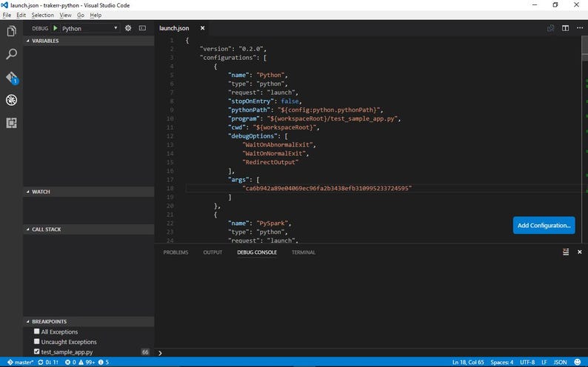This screenshot has width=588, height=367.
Task: Open the Edit menu
Action: [x=21, y=15]
